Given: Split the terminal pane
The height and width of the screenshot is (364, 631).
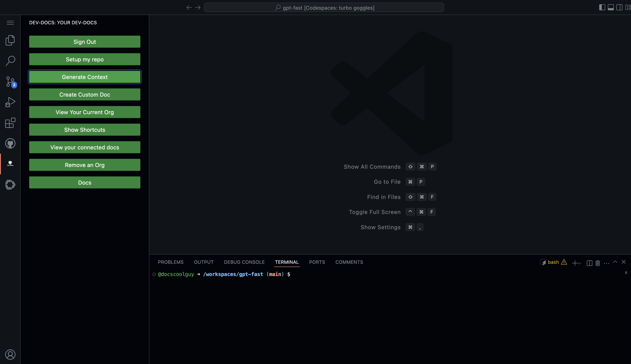Looking at the screenshot, I should [589, 263].
